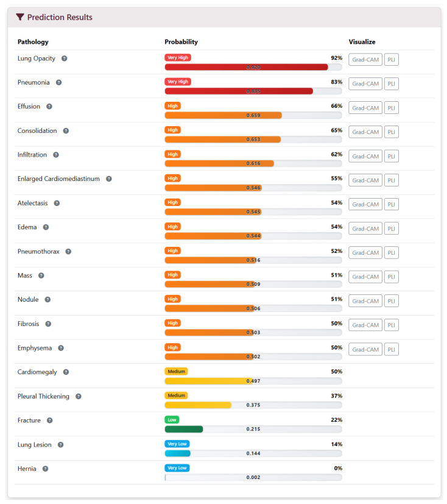The width and height of the screenshot is (447, 504).
Task: Click the Very High badge for Pneumonia
Action: point(178,82)
